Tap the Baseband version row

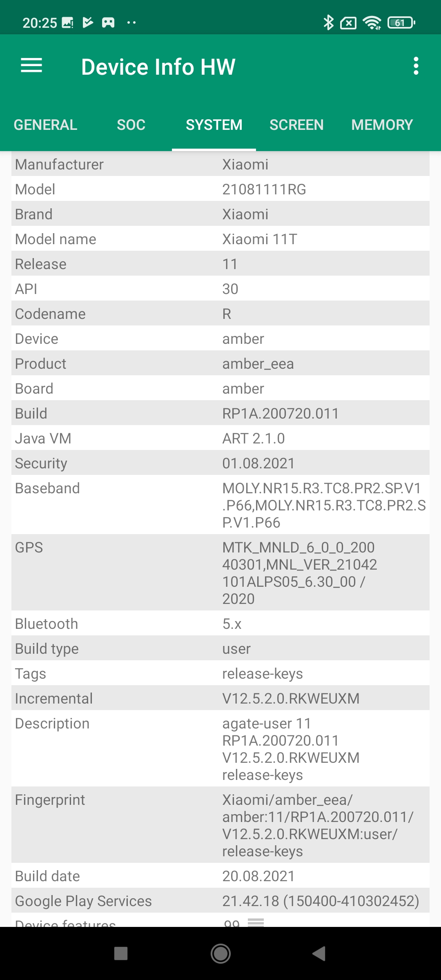pyautogui.click(x=220, y=505)
